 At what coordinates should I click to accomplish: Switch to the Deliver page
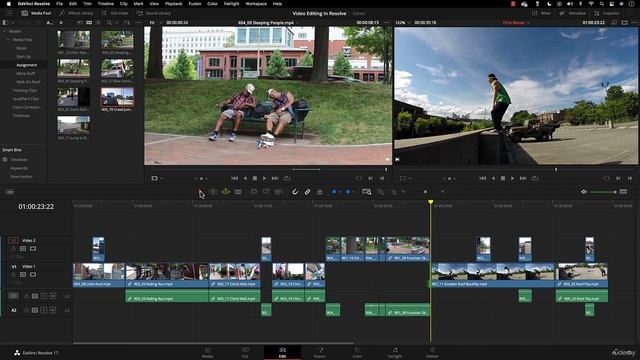tap(432, 353)
